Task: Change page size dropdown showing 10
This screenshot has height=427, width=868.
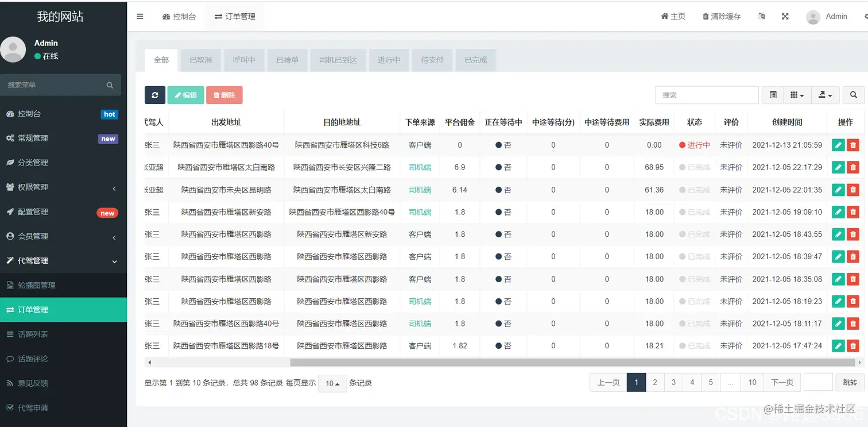Action: 332,383
